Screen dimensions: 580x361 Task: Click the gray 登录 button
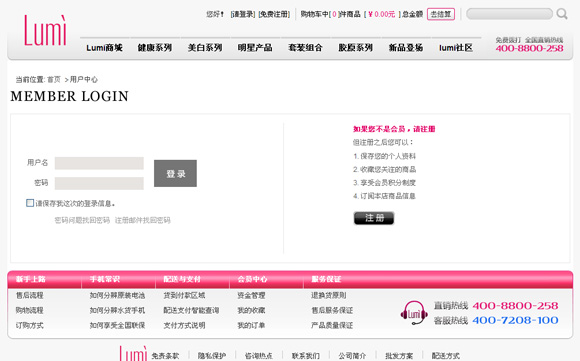pos(175,173)
